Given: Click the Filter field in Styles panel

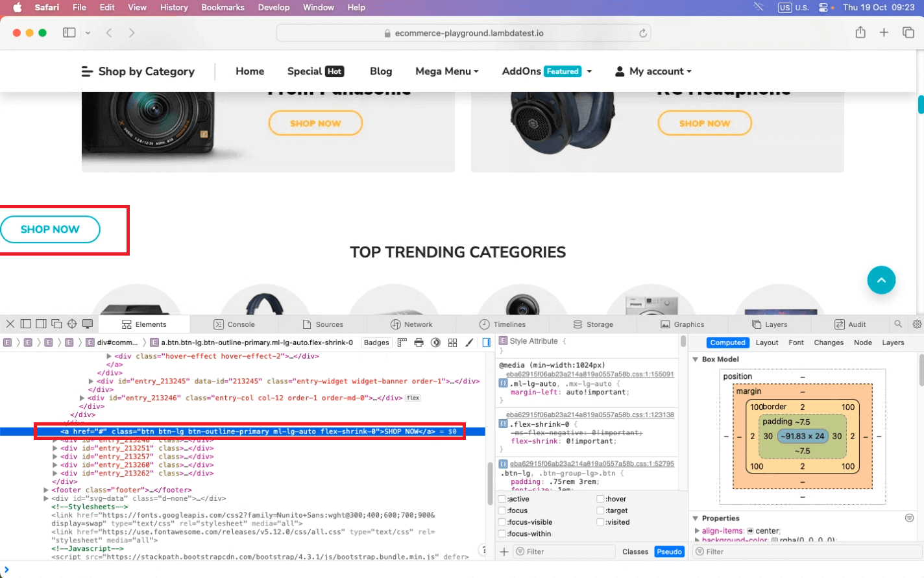Looking at the screenshot, I should 564,551.
